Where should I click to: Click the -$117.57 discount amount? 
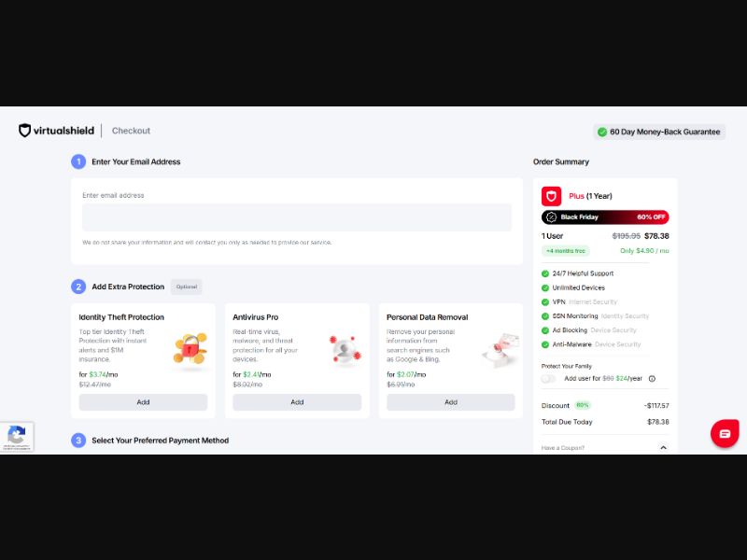tap(656, 406)
